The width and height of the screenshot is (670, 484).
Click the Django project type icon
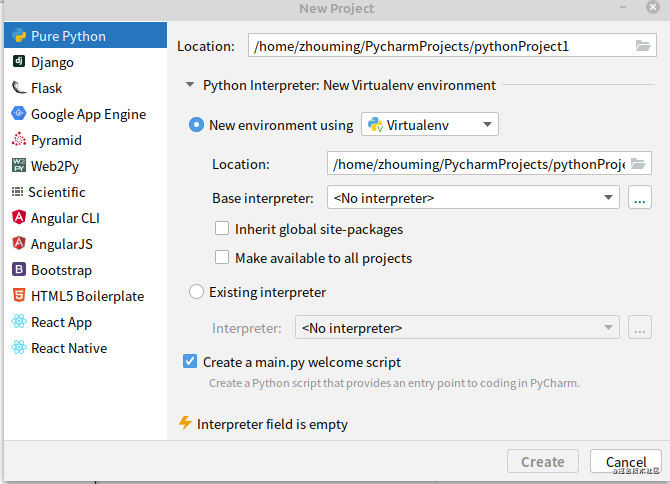[x=19, y=62]
